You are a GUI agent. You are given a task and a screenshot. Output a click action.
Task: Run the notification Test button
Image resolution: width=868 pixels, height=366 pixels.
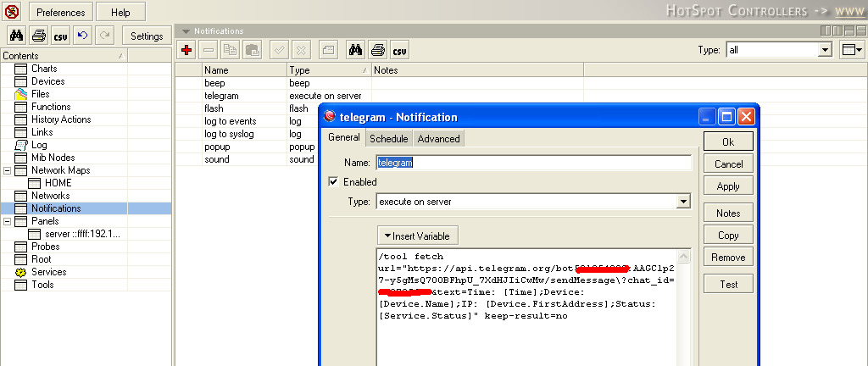[728, 284]
